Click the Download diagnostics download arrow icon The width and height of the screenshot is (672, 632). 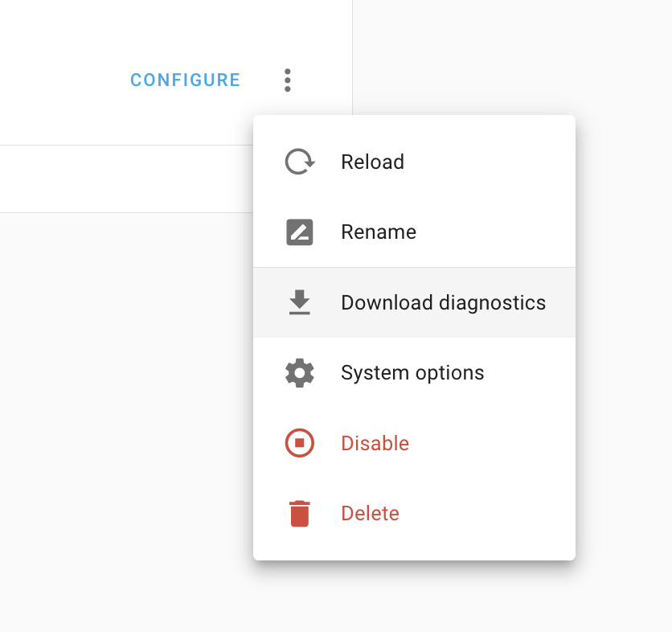click(x=300, y=302)
